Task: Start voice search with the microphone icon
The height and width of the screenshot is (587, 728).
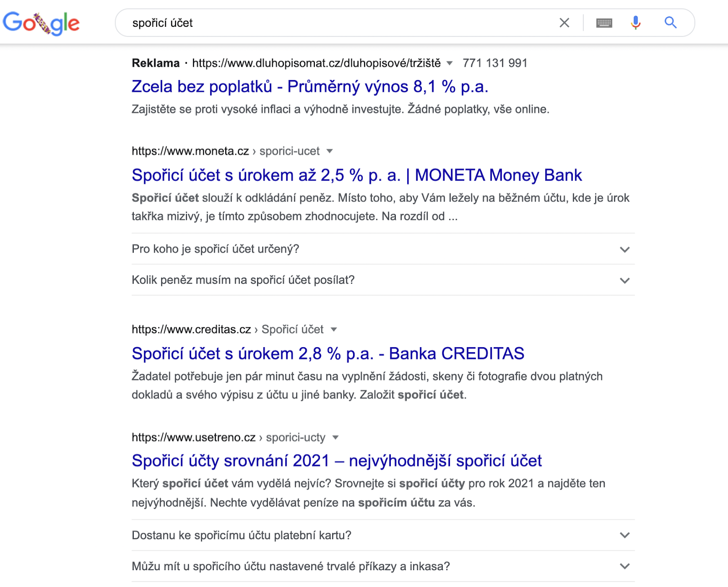Action: click(x=636, y=23)
